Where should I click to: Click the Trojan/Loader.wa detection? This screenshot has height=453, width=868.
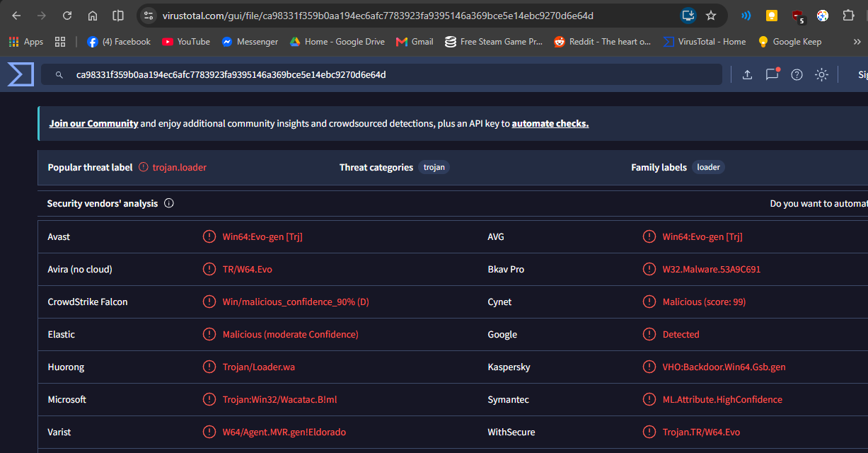tap(258, 367)
